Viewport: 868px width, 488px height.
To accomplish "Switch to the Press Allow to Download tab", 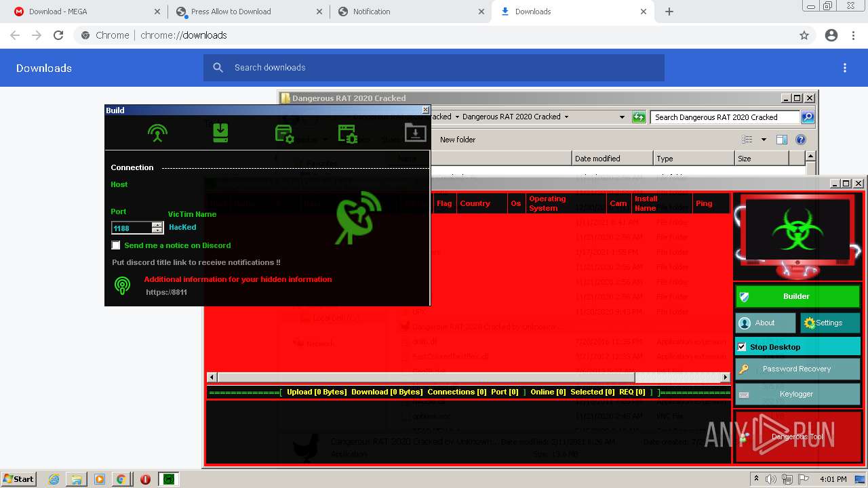I will coord(249,12).
